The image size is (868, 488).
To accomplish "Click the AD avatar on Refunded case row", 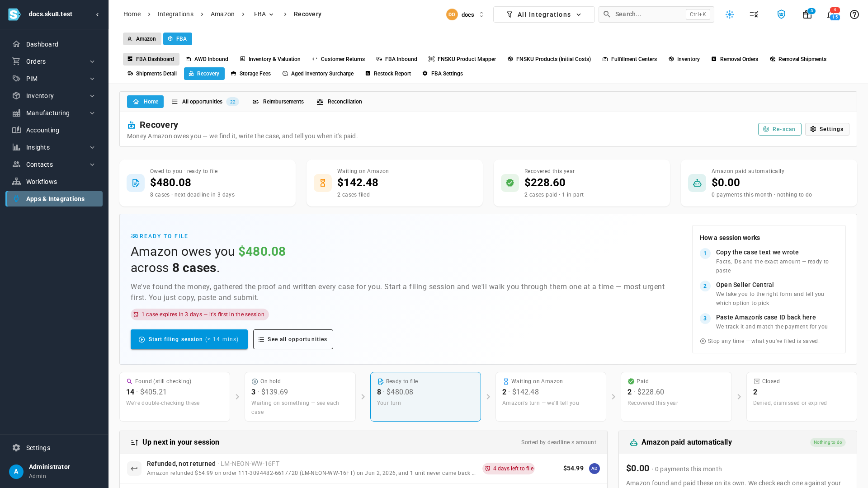I will pos(594,469).
